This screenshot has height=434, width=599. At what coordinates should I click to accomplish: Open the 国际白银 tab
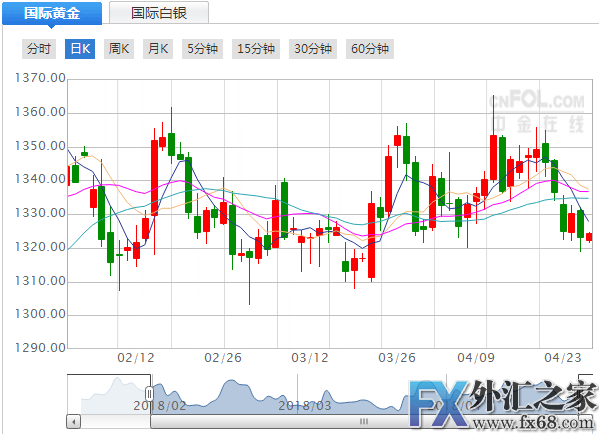pos(159,13)
